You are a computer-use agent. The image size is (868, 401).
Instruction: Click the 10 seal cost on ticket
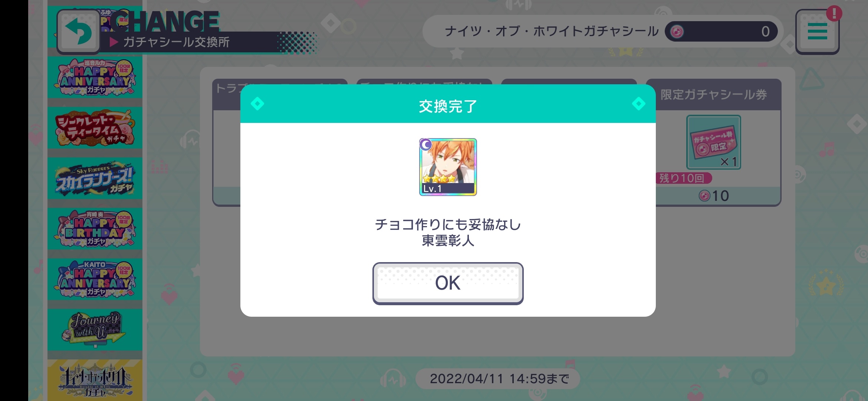tap(714, 196)
